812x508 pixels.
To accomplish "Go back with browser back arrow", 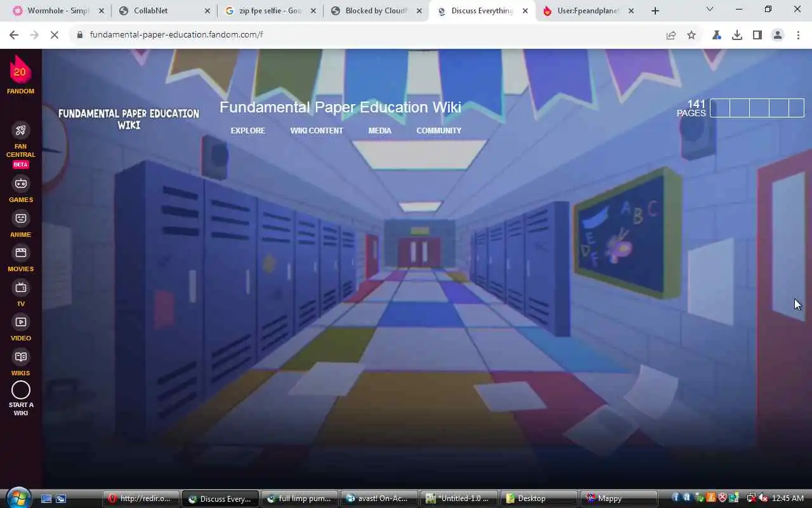I will coord(14,35).
